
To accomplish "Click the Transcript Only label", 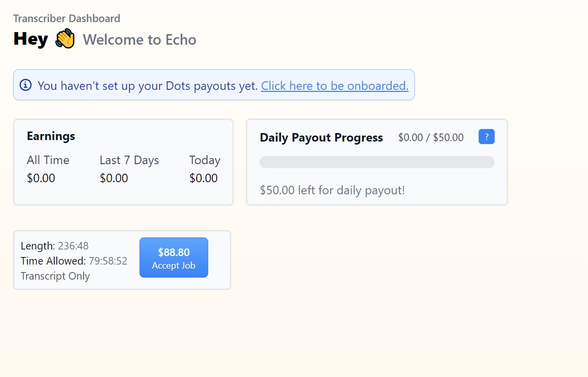I will pyautogui.click(x=55, y=276).
